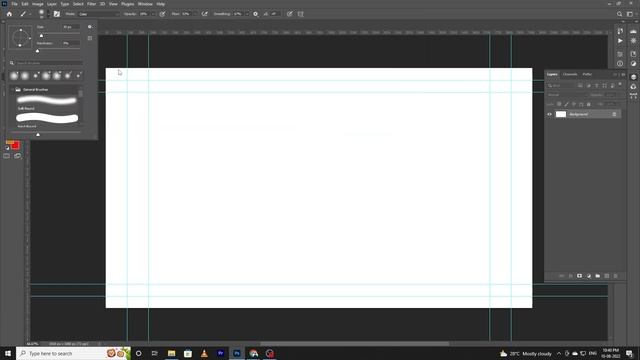Open the workspace switcher icon
The width and height of the screenshot is (640, 360).
coord(630,14)
